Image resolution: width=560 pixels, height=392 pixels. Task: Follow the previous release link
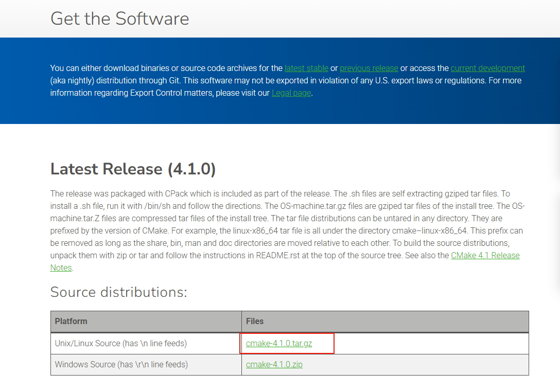[x=369, y=68]
